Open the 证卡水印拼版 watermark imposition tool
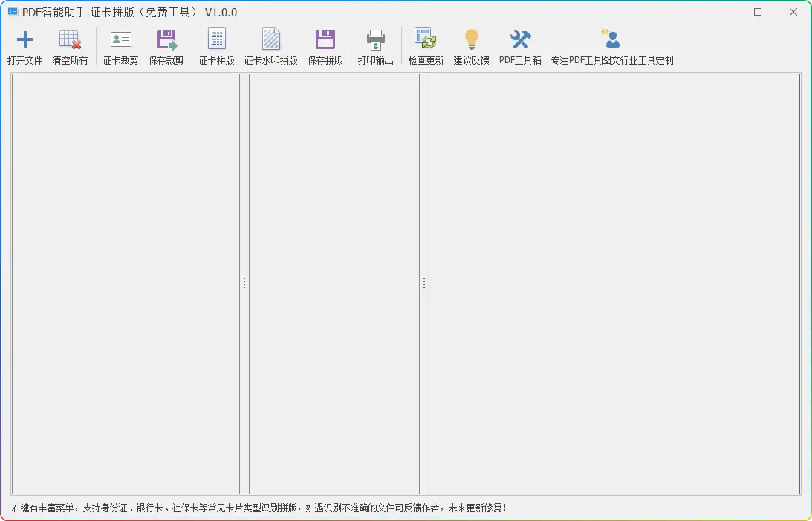 point(270,46)
